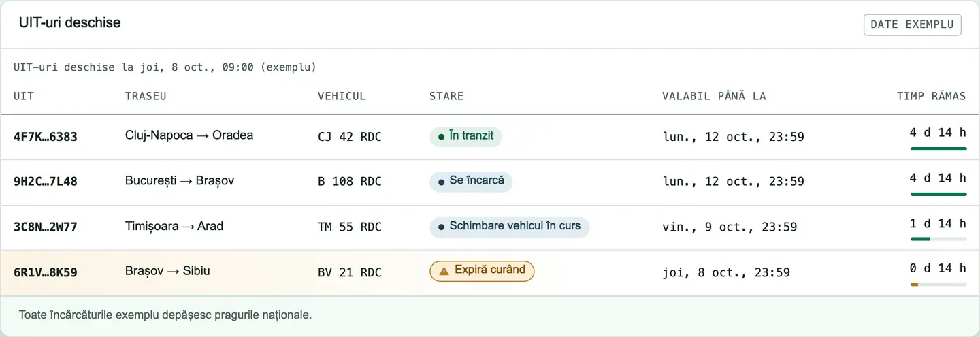980x337 pixels.
Task: Click the Expiră curând status badge
Action: pos(482,271)
